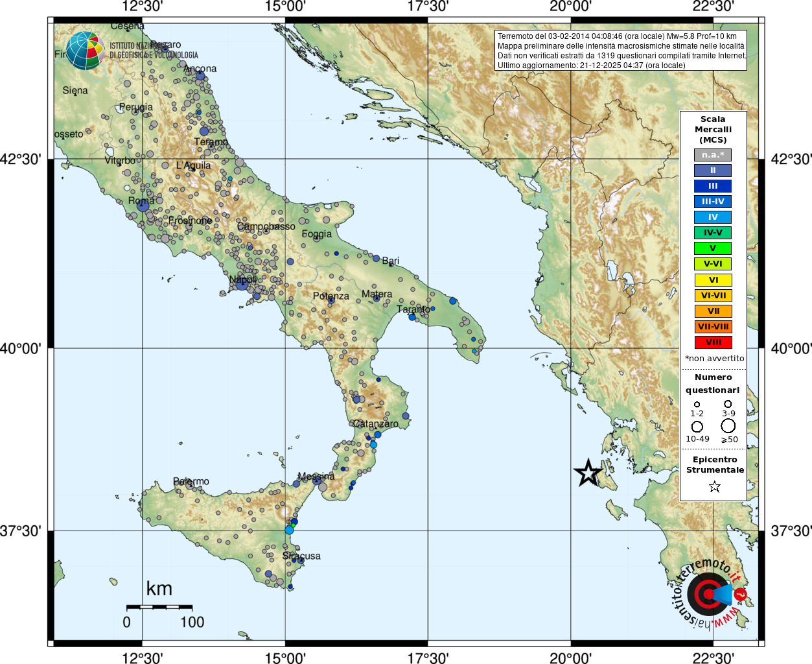This screenshot has width=812, height=664.
Task: Select the red VIII legend swatch
Action: click(713, 342)
